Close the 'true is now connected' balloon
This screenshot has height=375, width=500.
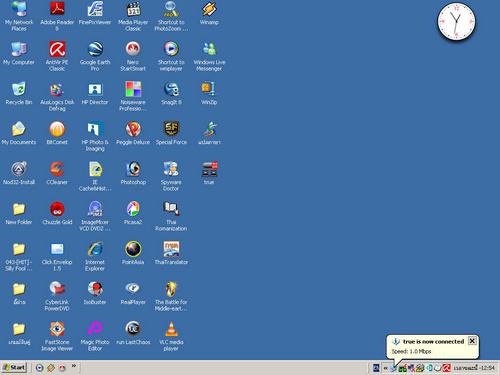click(472, 341)
